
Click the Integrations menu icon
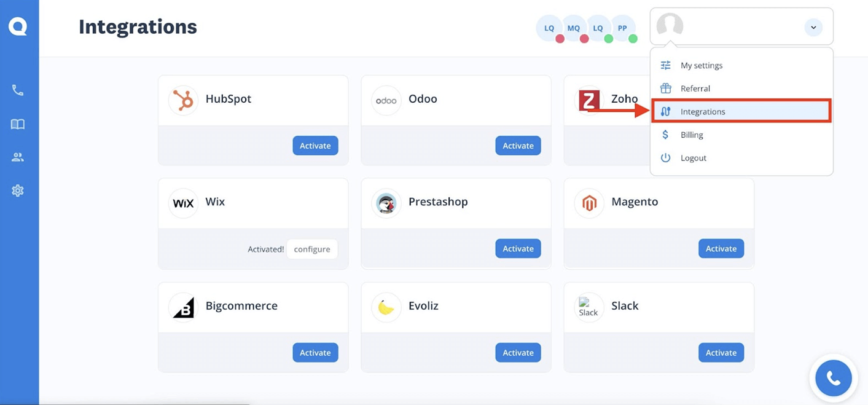click(665, 111)
